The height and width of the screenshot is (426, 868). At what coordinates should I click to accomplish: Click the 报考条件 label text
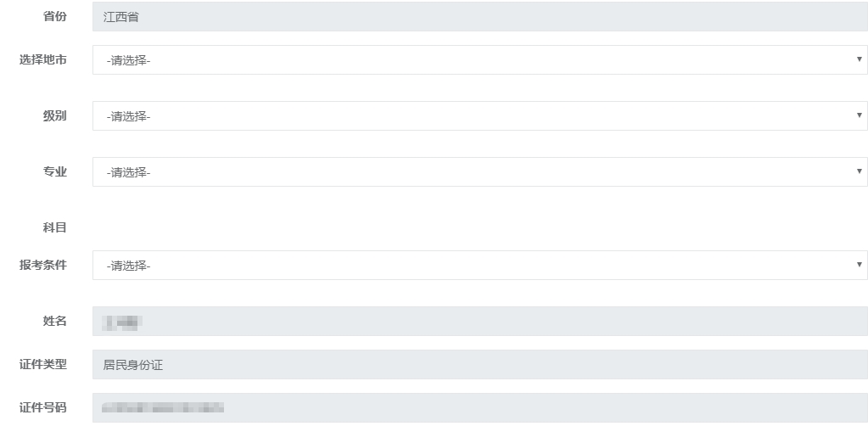click(x=43, y=266)
